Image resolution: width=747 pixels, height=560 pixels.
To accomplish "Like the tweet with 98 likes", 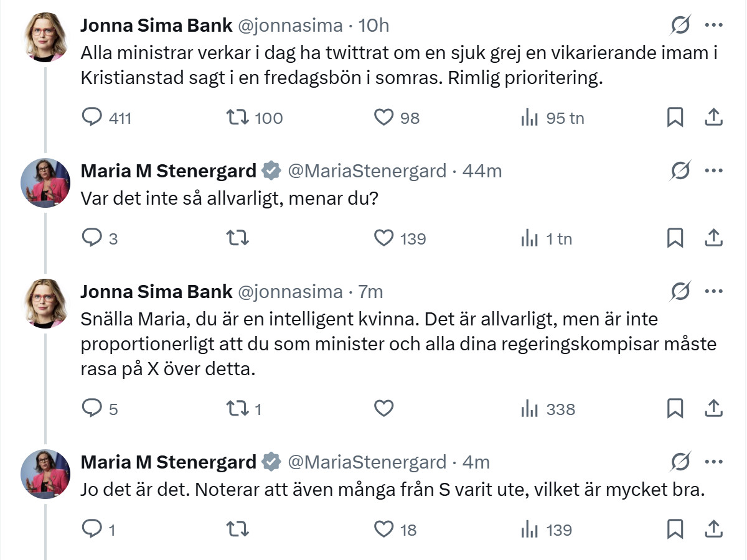I will coord(384,117).
